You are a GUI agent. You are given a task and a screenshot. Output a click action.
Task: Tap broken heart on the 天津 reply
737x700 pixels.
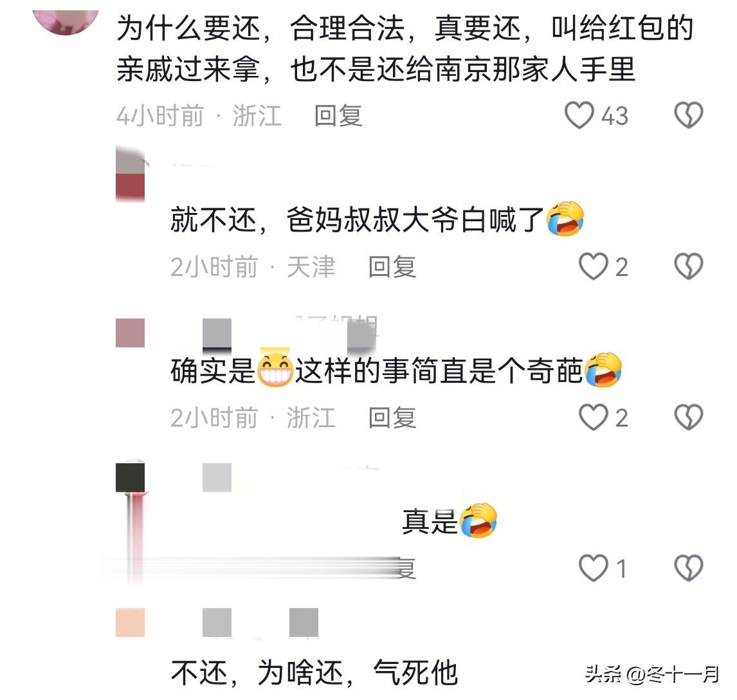click(689, 266)
